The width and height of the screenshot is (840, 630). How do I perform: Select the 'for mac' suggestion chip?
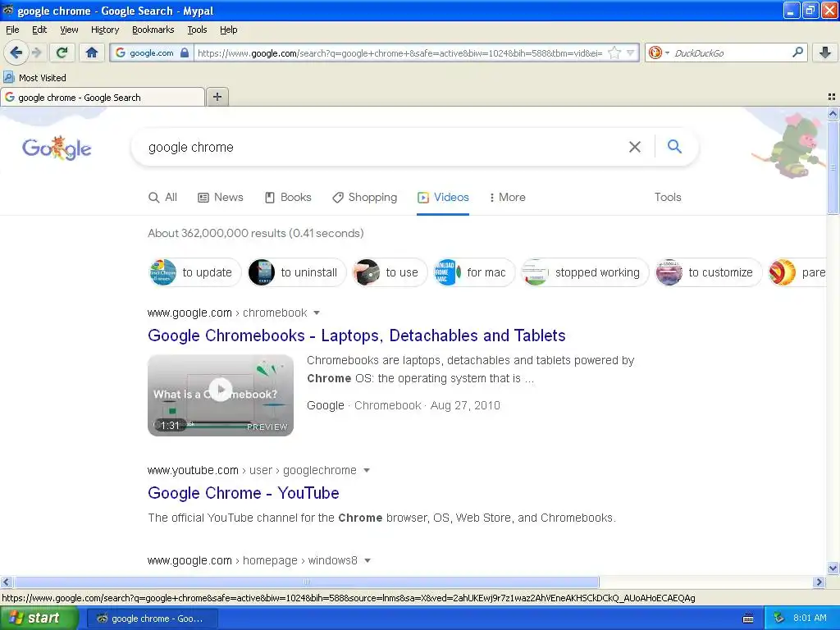[x=474, y=272]
